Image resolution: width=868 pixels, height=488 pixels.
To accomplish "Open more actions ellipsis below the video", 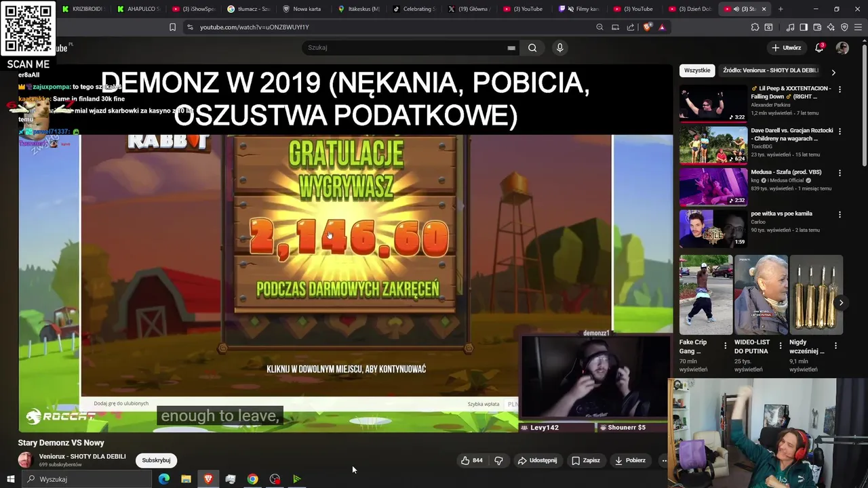I will coord(664,460).
